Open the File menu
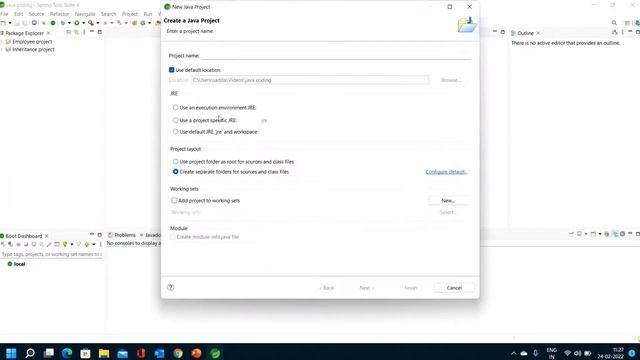Screen dimensions: 640x360 click(4, 14)
